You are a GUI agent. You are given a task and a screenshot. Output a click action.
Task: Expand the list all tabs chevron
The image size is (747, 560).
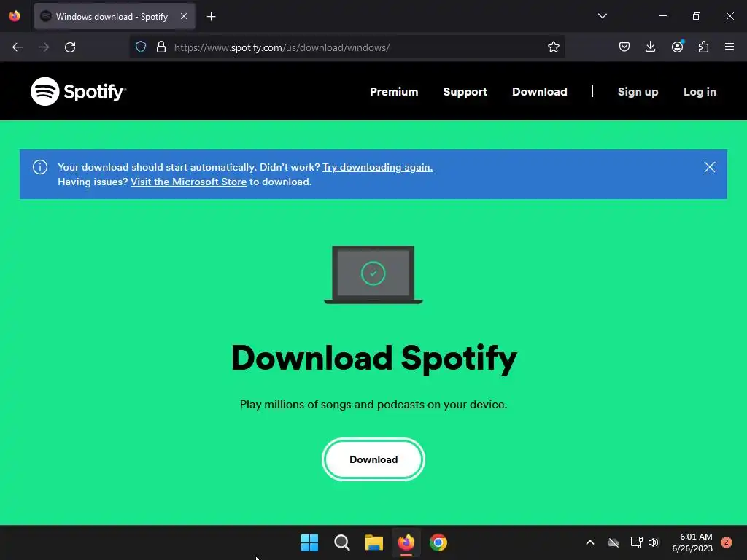(x=602, y=16)
